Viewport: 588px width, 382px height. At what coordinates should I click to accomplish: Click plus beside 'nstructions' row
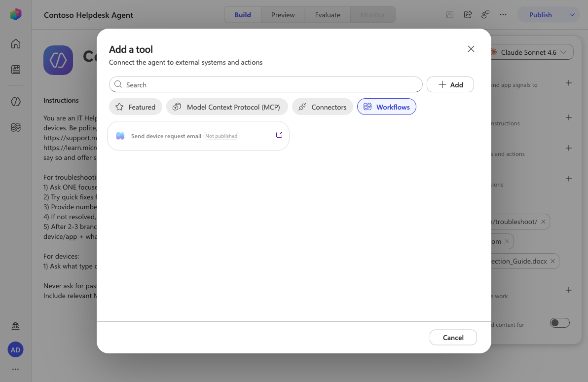[x=568, y=117]
